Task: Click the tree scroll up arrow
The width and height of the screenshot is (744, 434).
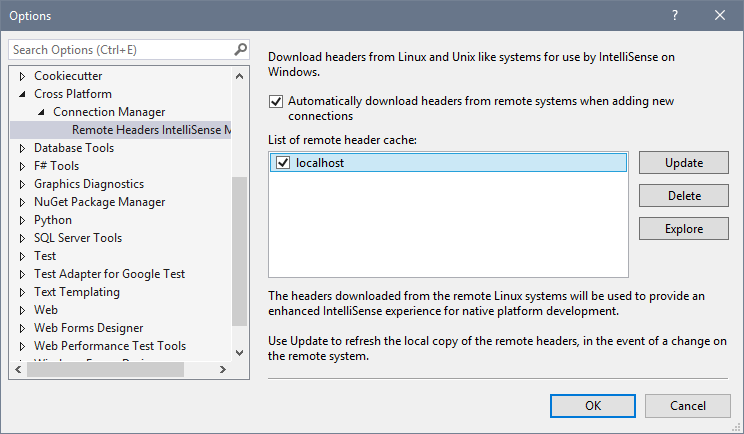Action: click(240, 76)
